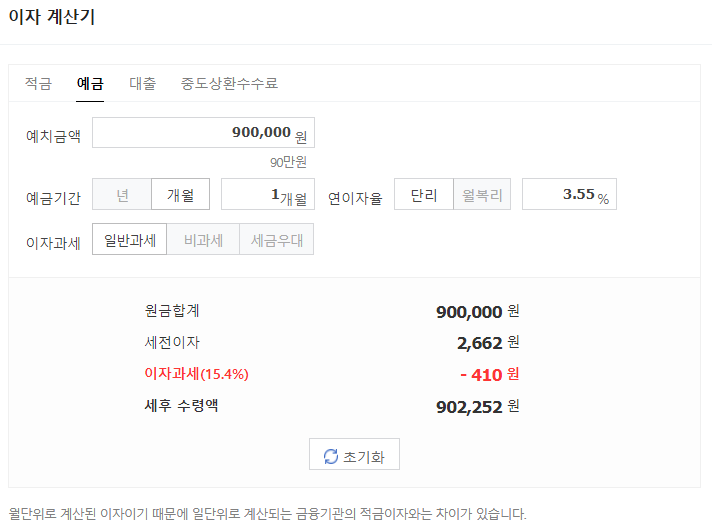The height and width of the screenshot is (526, 712).
Task: Click the 세후 수령액 label
Action: [181, 405]
